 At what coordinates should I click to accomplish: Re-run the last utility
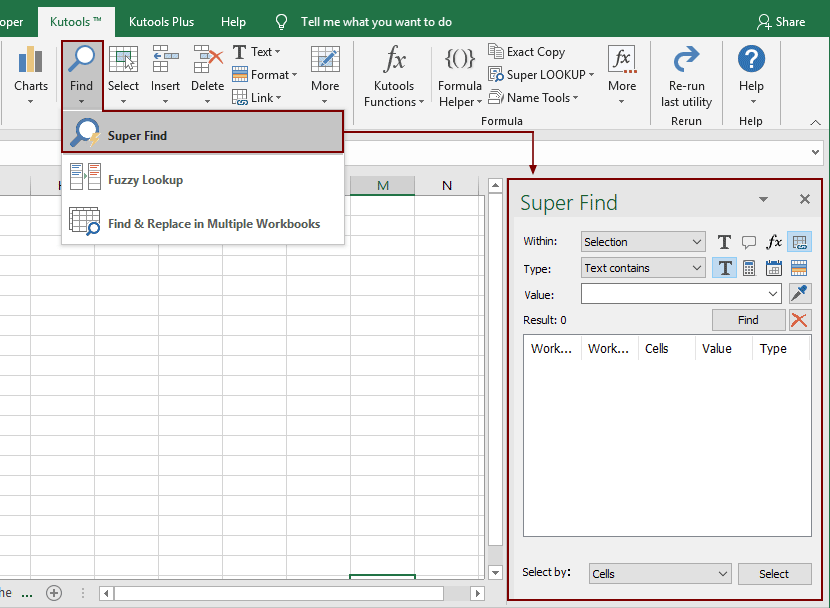(686, 77)
